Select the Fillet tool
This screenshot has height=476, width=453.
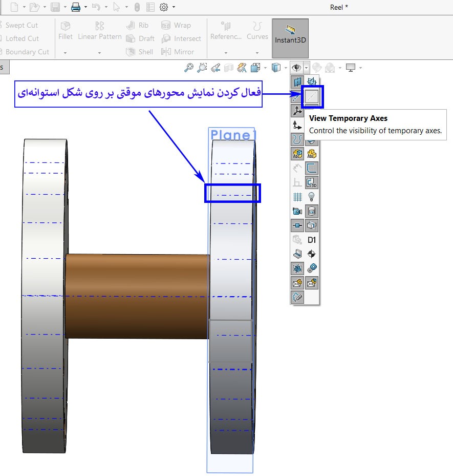(66, 31)
